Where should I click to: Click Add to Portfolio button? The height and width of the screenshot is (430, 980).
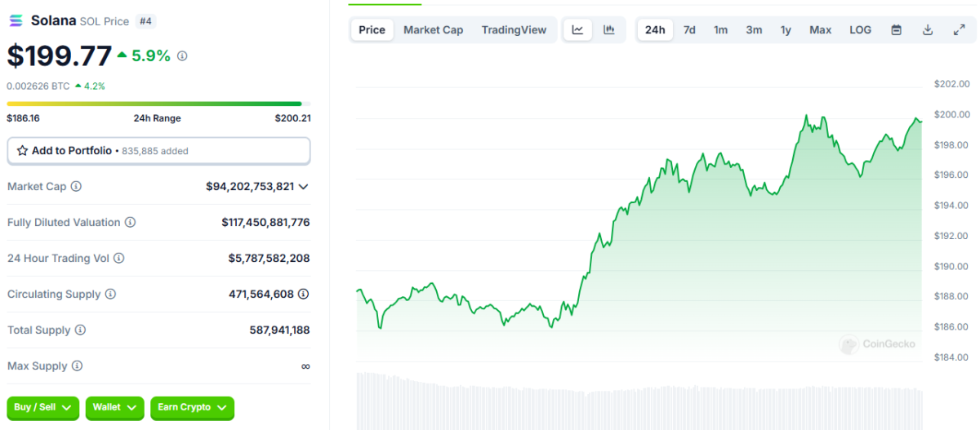click(158, 151)
